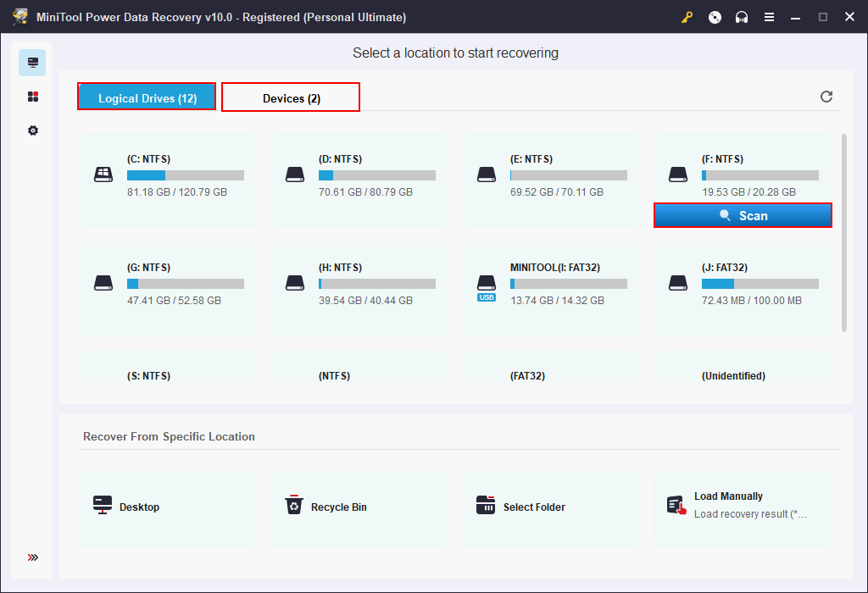
Task: Click the MiniTool app logo icon
Action: [20, 17]
